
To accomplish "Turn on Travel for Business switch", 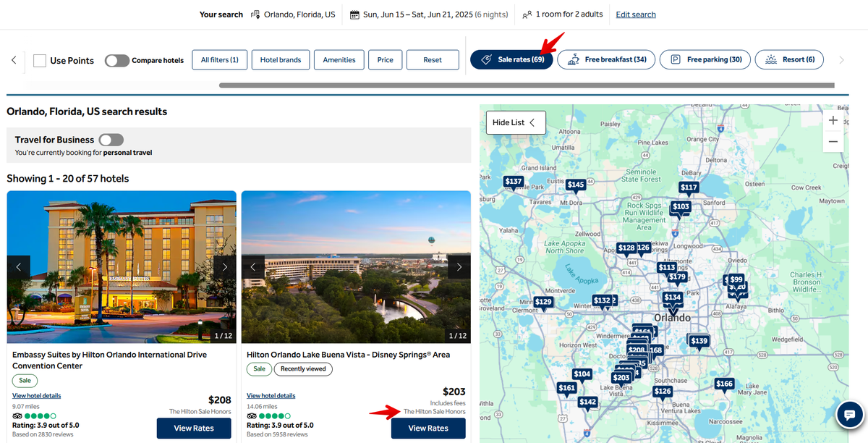I will click(111, 140).
